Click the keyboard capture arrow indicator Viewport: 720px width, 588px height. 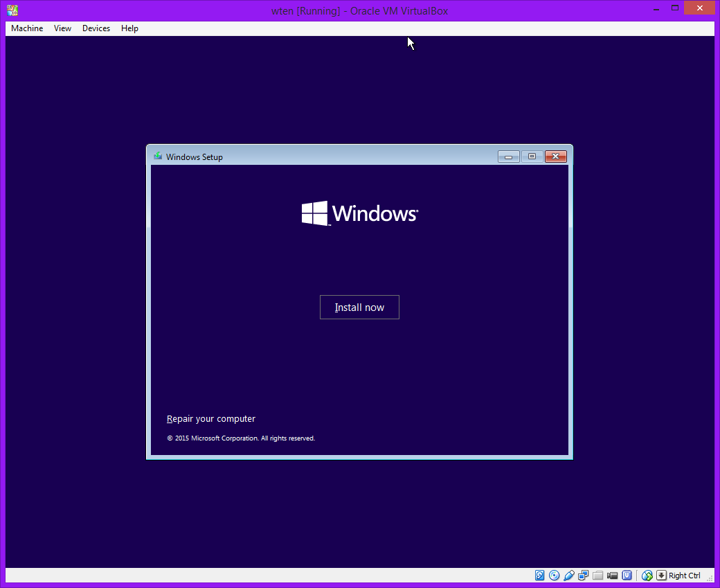(661, 576)
